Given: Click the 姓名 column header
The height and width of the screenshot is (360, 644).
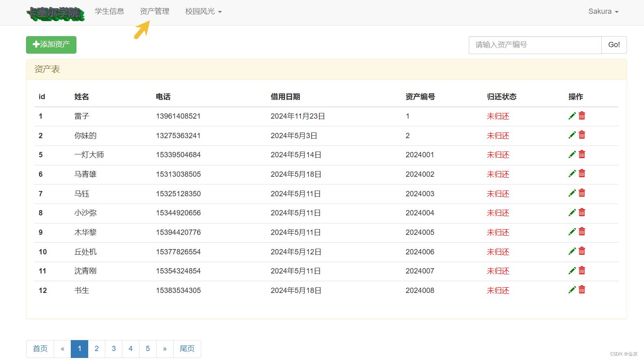Looking at the screenshot, I should pos(82,97).
